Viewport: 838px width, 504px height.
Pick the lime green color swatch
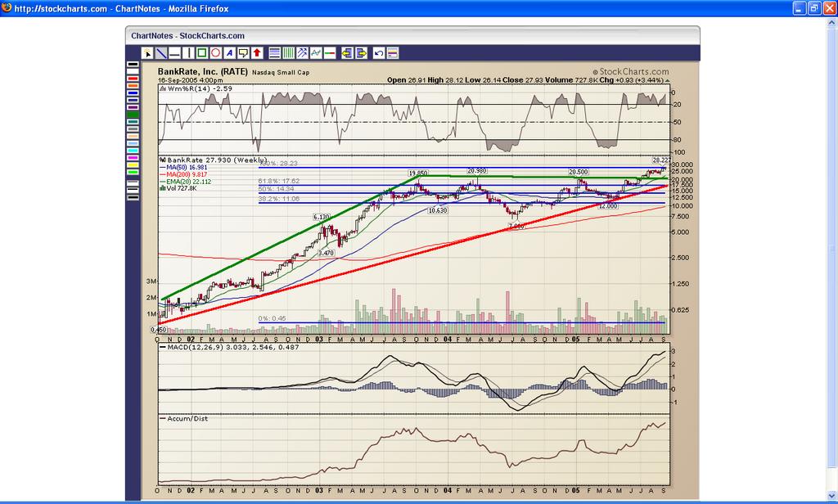pyautogui.click(x=133, y=172)
